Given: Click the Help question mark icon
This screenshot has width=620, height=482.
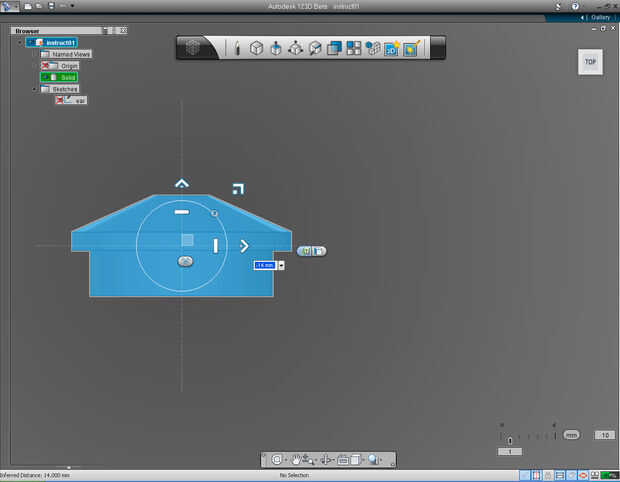Looking at the screenshot, I should (x=575, y=6).
